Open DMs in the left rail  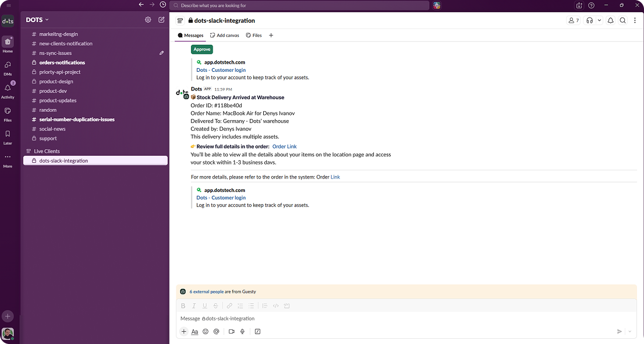(8, 68)
